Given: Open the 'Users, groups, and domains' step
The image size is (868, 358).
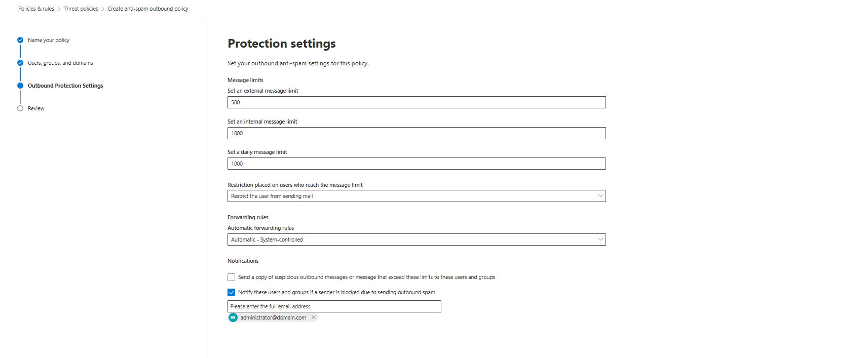Looking at the screenshot, I should click(60, 63).
